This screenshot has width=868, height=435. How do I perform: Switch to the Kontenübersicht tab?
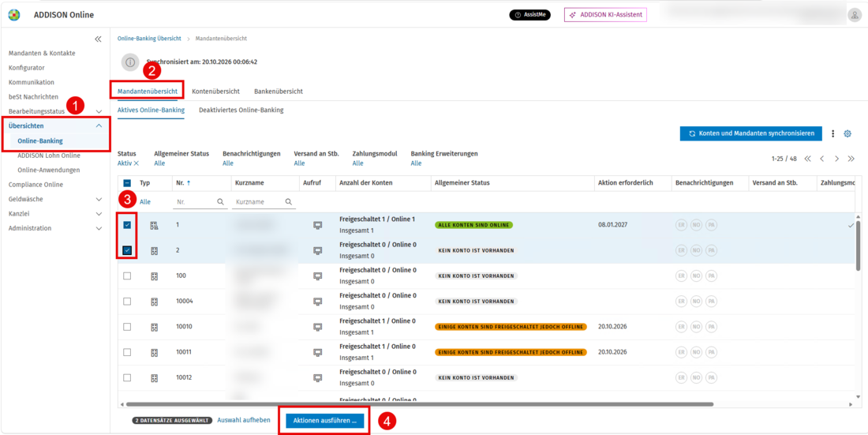tap(215, 91)
